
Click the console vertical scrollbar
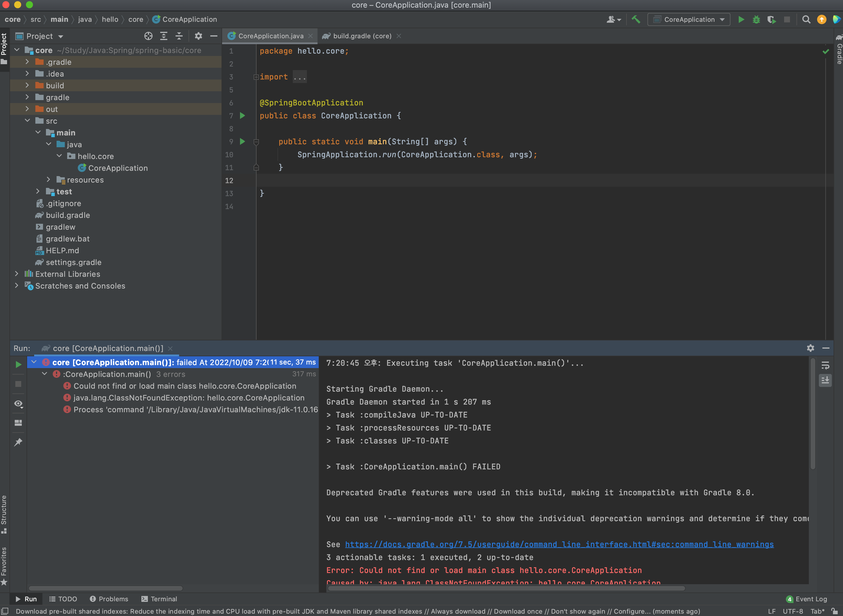812,413
